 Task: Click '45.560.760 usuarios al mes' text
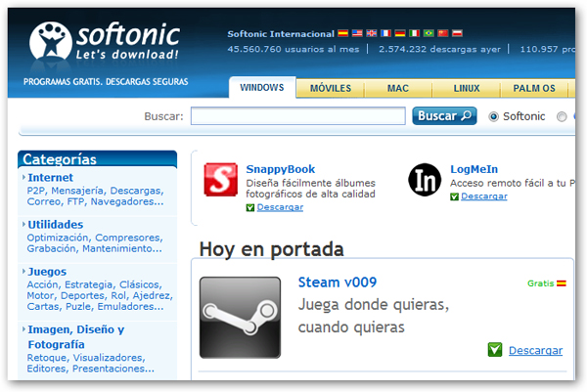pos(293,50)
